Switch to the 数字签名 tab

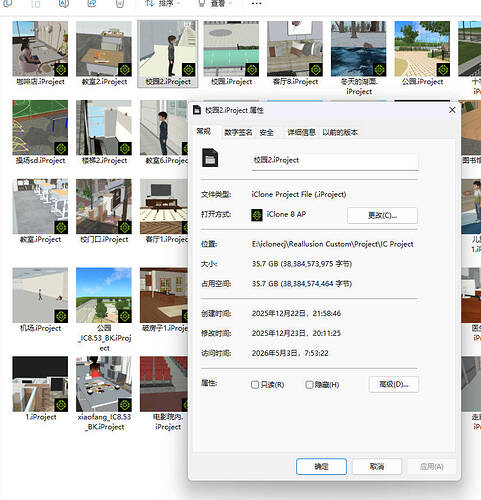coord(238,132)
